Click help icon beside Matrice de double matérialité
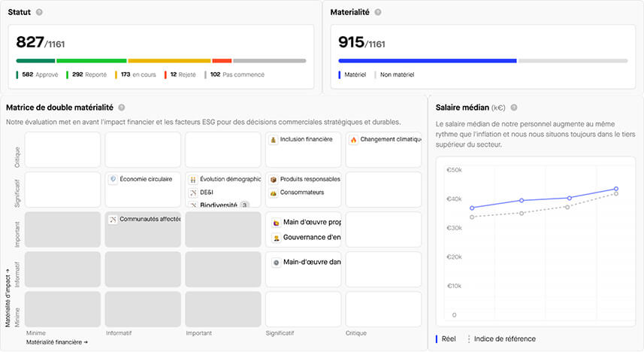 (122, 108)
